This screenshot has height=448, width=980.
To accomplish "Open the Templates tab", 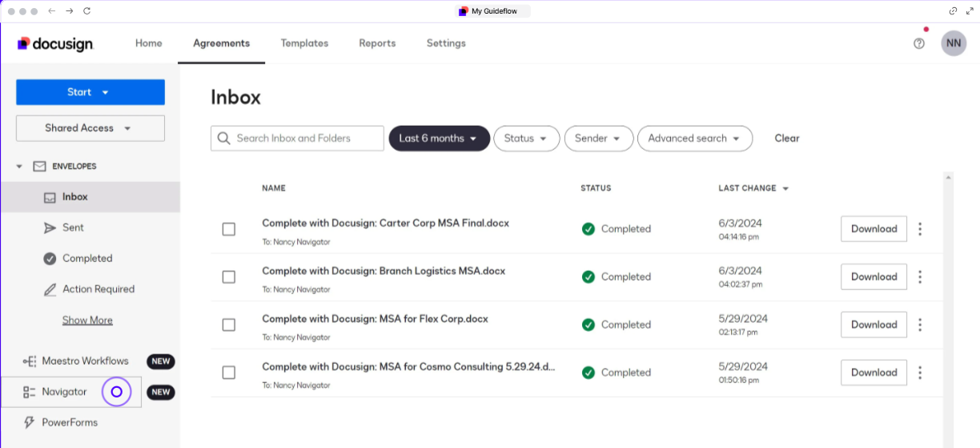I will pyautogui.click(x=304, y=43).
